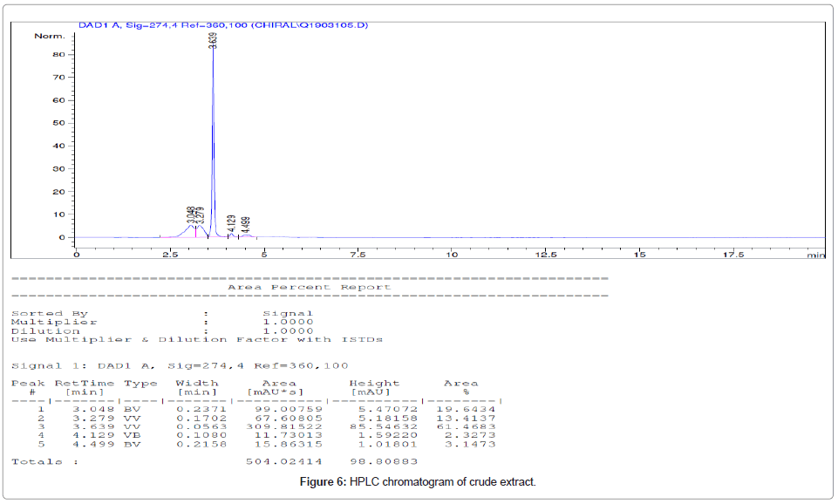Click the 'Area Percent Report' title

pos(309,287)
